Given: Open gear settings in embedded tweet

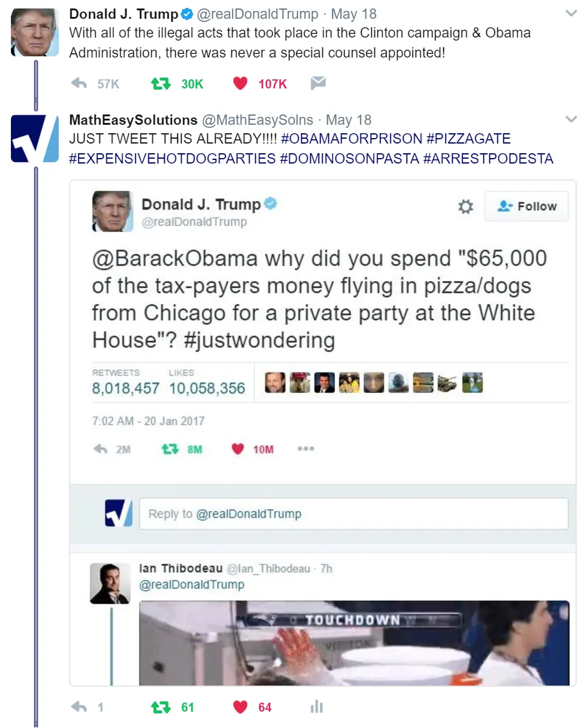Looking at the screenshot, I should [x=465, y=207].
